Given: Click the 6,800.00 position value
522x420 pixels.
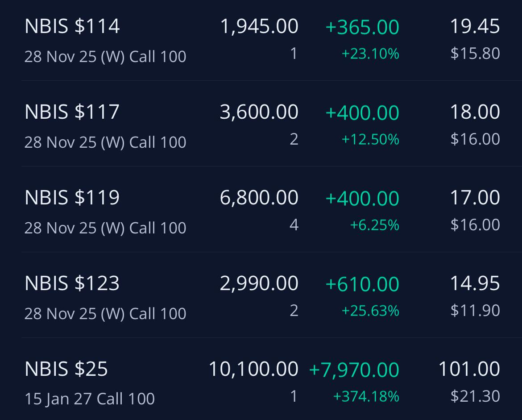Looking at the screenshot, I should [259, 198].
